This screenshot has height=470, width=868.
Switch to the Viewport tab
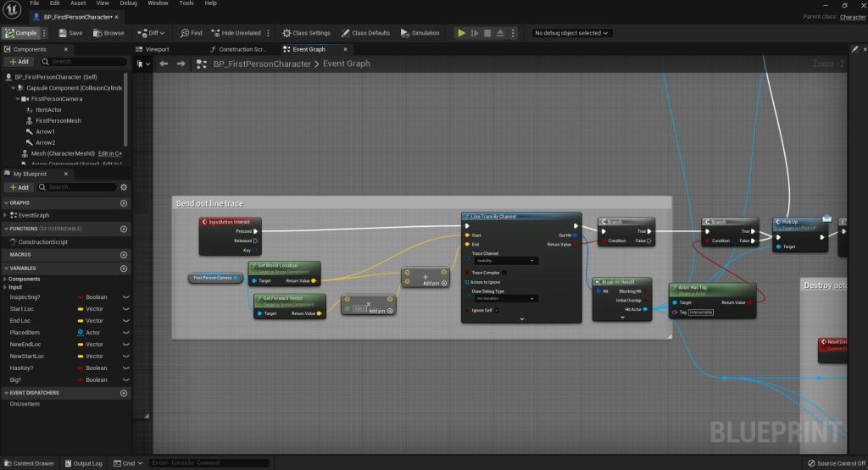point(158,49)
